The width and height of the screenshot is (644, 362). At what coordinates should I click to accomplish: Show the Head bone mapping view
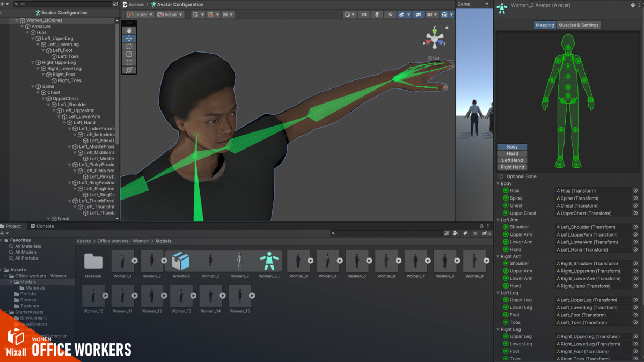tap(513, 153)
